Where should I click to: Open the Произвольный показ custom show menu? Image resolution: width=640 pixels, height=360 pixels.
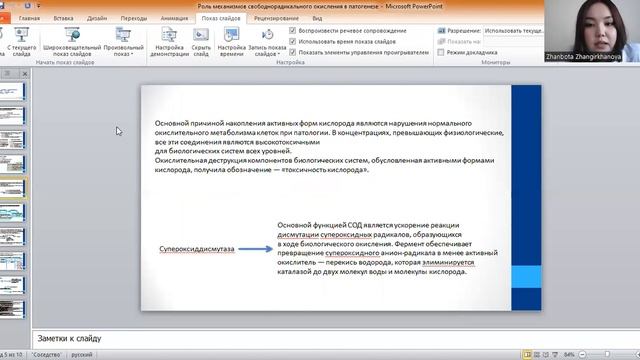click(123, 42)
